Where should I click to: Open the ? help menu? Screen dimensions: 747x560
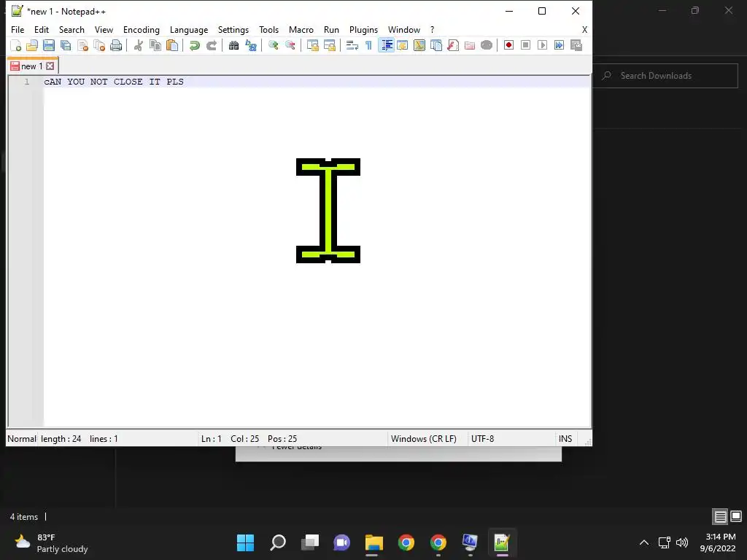[432, 30]
